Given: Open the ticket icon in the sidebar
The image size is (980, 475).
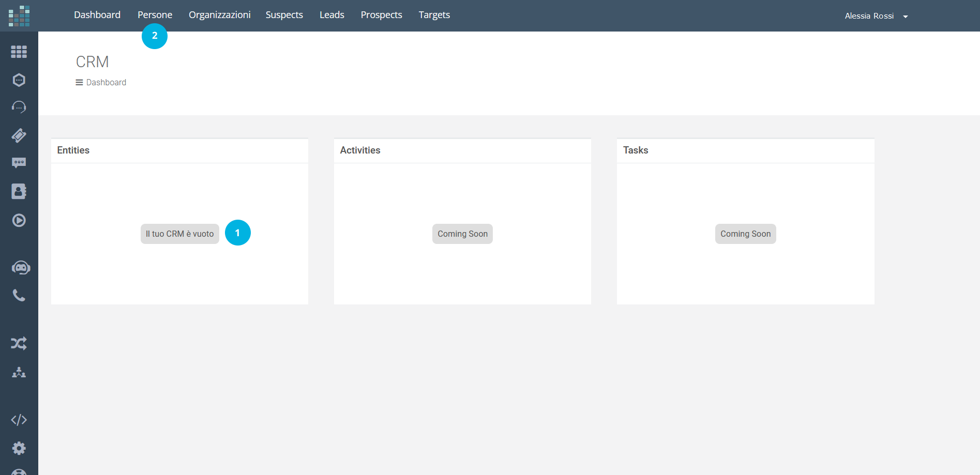Looking at the screenshot, I should click(19, 135).
